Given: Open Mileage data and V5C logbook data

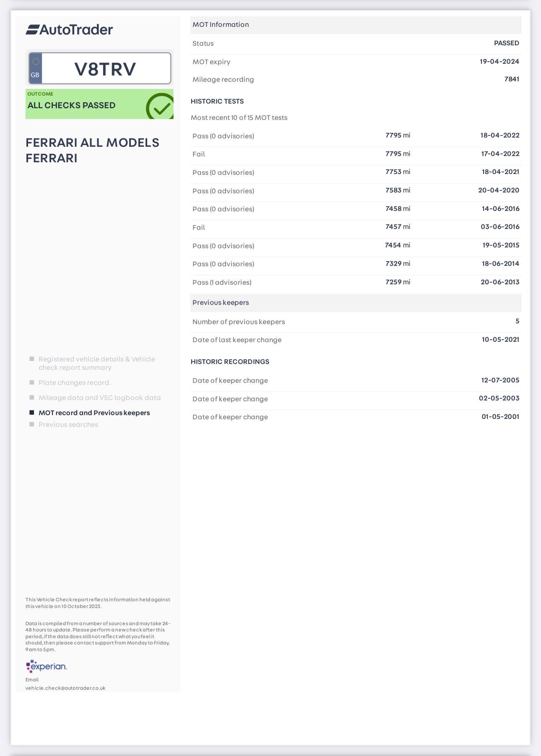Looking at the screenshot, I should [x=99, y=397].
